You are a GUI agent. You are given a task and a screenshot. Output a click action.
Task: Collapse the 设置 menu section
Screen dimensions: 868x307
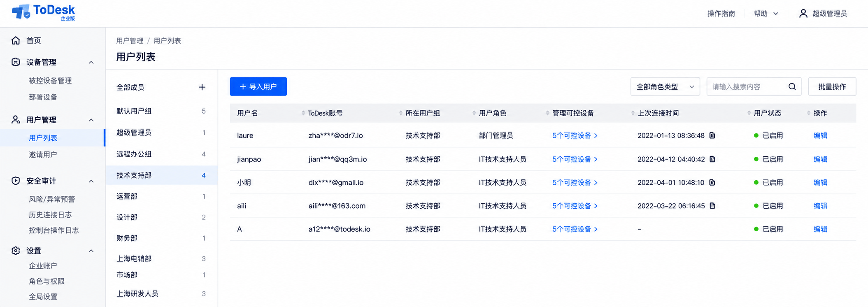[x=91, y=251]
